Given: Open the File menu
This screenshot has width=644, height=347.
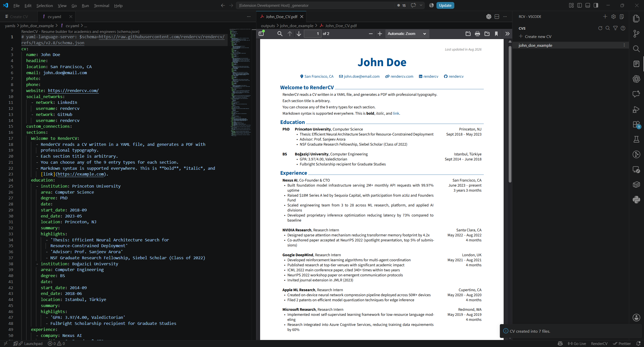Looking at the screenshot, I should [16, 6].
